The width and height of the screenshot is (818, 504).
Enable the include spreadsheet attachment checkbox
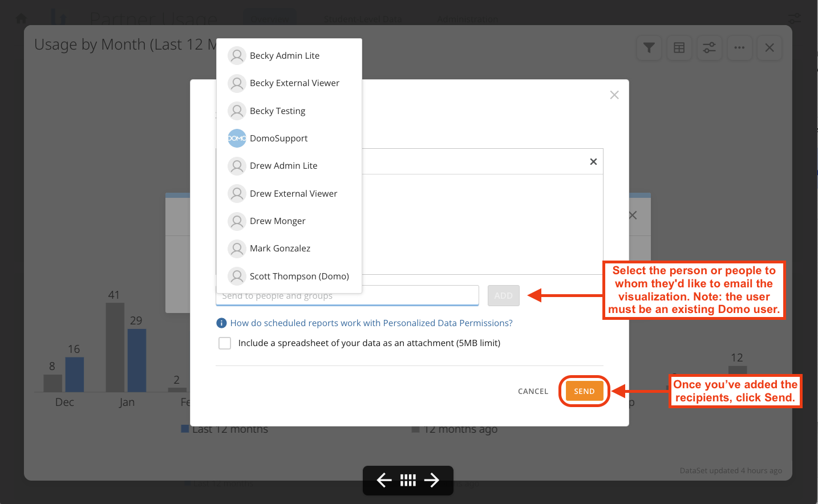225,343
